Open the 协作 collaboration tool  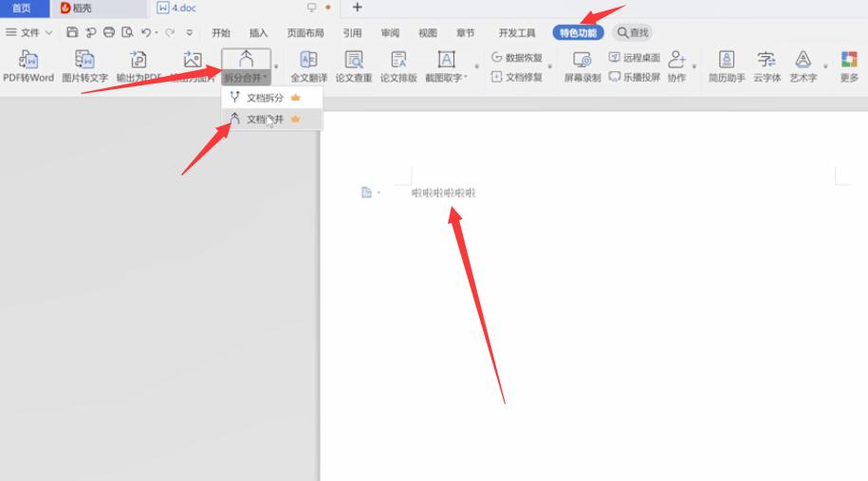coord(676,65)
